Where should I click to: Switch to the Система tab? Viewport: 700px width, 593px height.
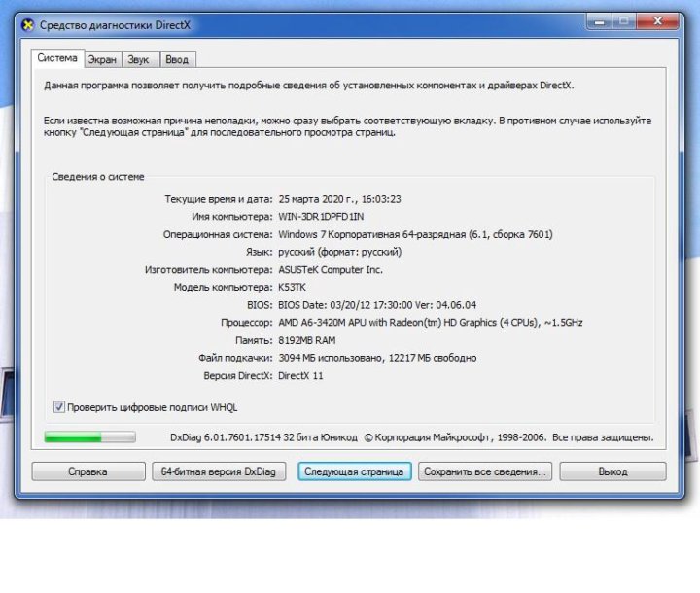(x=56, y=58)
